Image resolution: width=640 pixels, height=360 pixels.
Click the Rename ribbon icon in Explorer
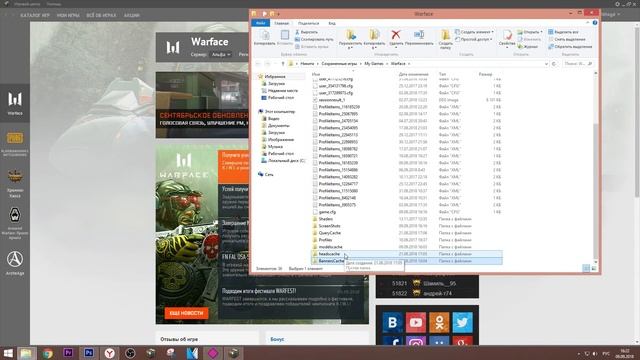pos(419,38)
